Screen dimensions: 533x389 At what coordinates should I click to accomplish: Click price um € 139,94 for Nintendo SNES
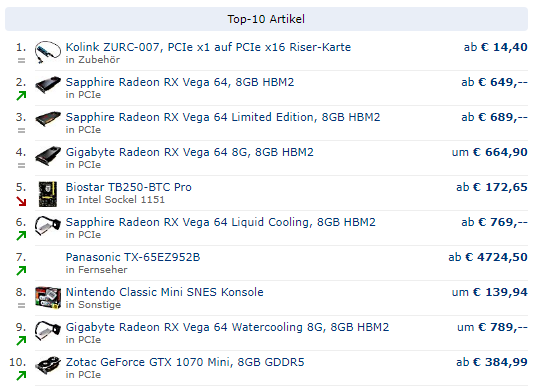point(489,292)
